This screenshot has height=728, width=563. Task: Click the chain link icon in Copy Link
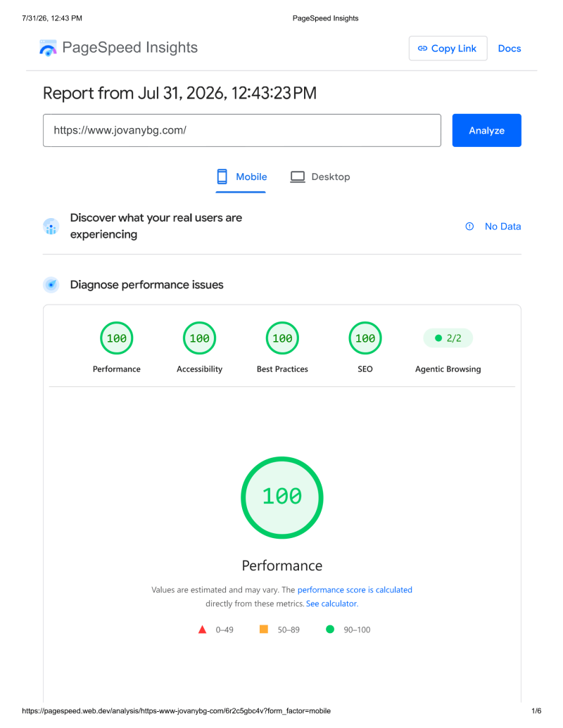(x=422, y=49)
